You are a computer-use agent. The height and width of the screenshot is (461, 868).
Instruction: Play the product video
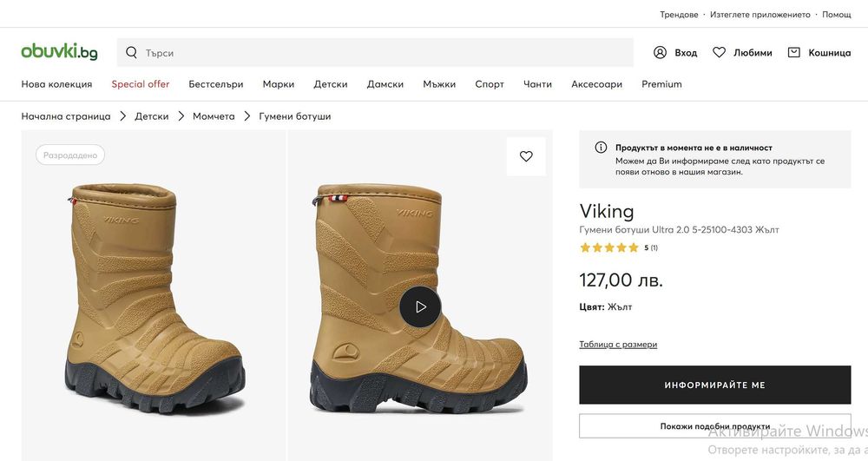coord(420,306)
